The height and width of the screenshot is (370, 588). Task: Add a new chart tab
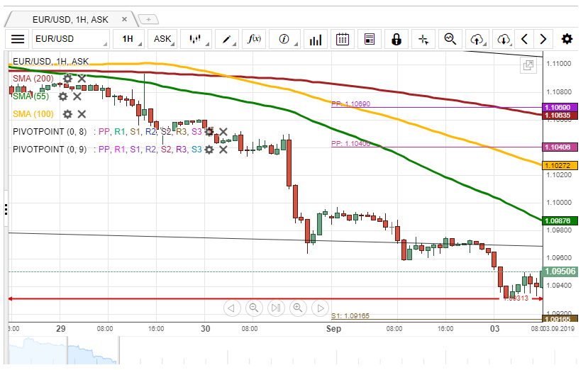[x=148, y=19]
